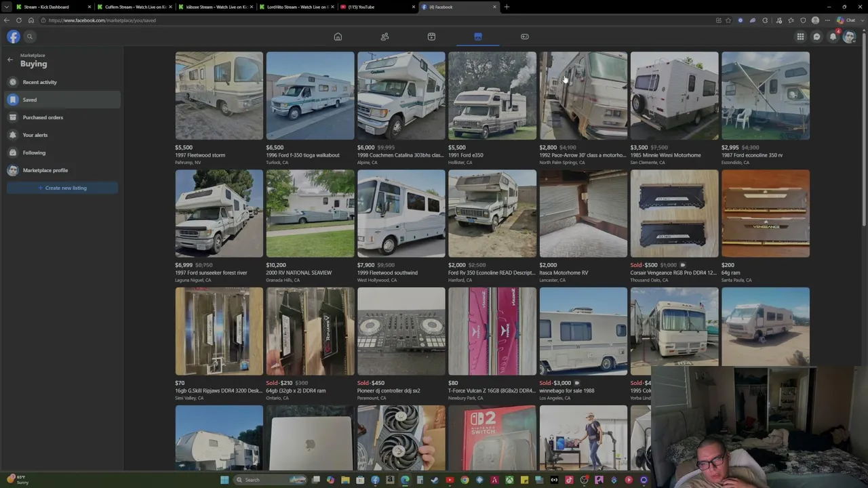Switch to the kibzee Stream browser tab
Viewport: 868px width, 488px height.
216,7
